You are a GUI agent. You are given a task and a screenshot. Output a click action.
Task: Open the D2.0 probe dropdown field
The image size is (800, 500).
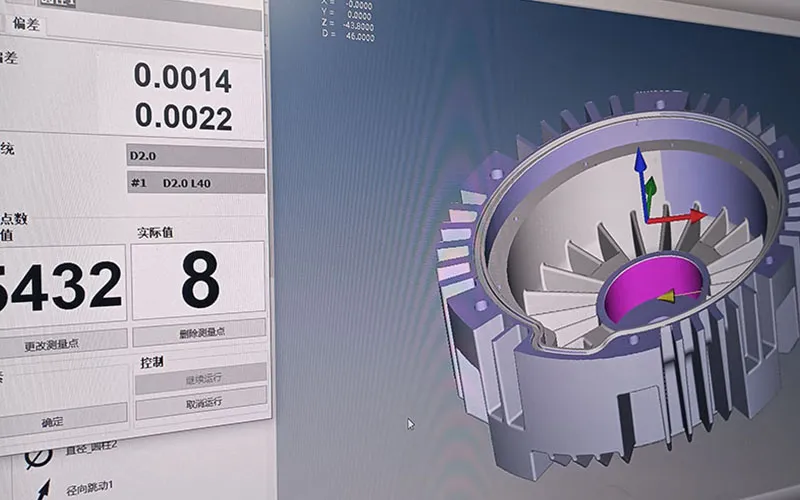pyautogui.click(x=196, y=157)
